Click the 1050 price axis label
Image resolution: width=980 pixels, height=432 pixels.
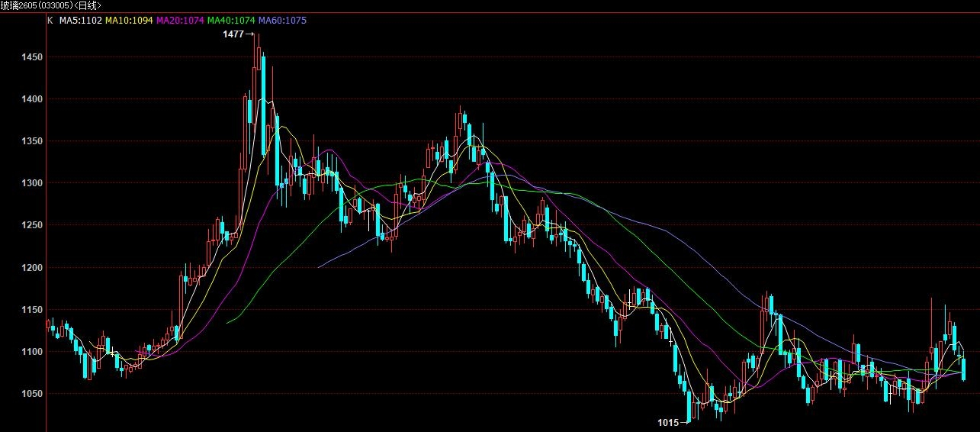pyautogui.click(x=23, y=394)
